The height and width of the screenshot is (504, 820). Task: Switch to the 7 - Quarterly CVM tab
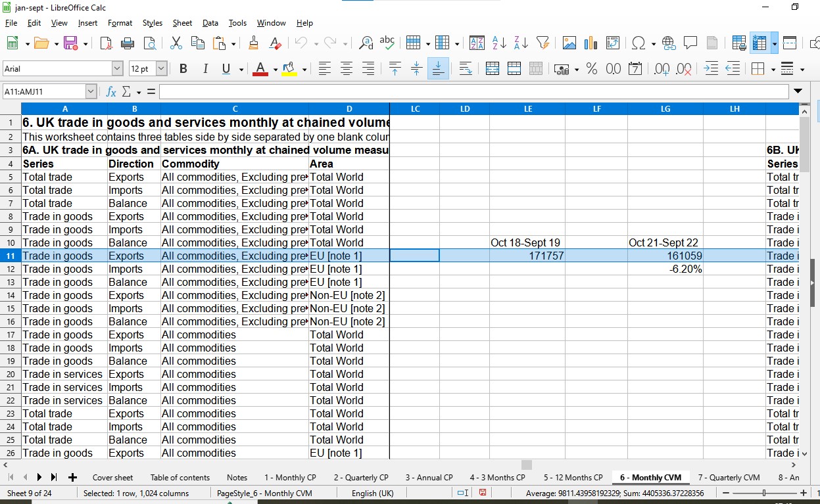tap(729, 478)
